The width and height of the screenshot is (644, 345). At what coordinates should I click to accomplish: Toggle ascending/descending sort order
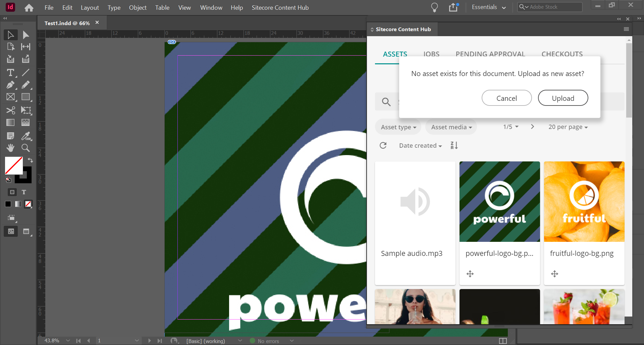453,145
